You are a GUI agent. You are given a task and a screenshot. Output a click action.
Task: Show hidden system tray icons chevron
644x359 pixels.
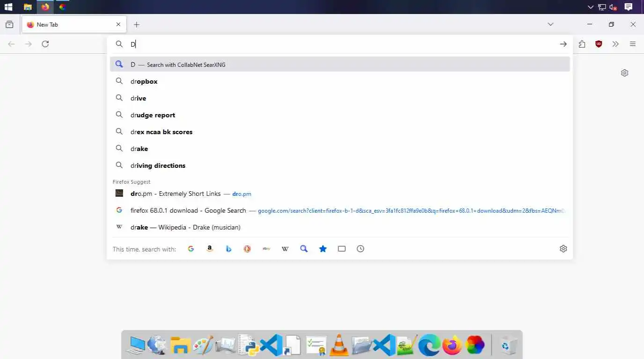click(591, 7)
